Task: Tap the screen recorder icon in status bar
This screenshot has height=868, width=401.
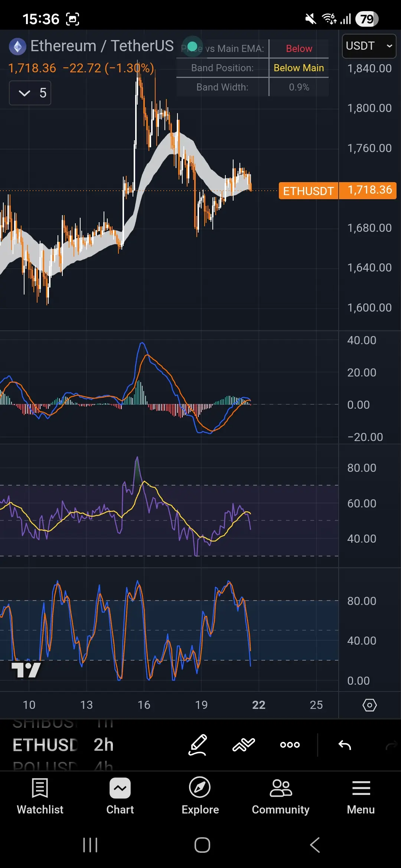Action: (72, 19)
